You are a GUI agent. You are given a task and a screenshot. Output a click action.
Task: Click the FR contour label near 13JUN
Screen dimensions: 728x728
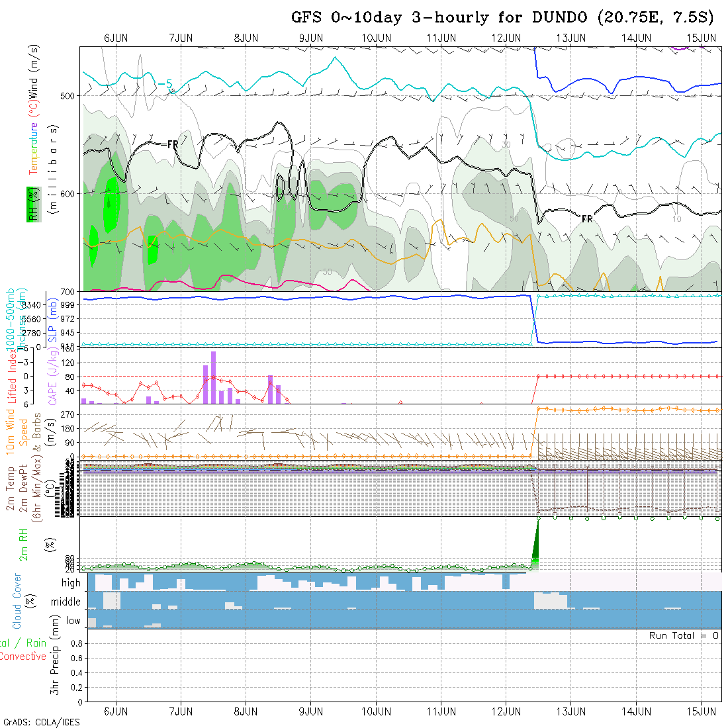coord(586,218)
